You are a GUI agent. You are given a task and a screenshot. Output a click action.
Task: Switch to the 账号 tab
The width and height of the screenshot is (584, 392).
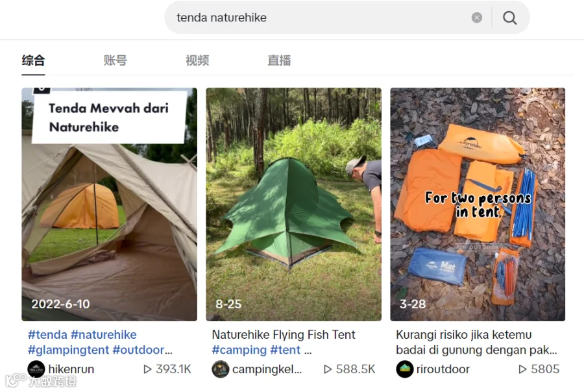pos(115,60)
